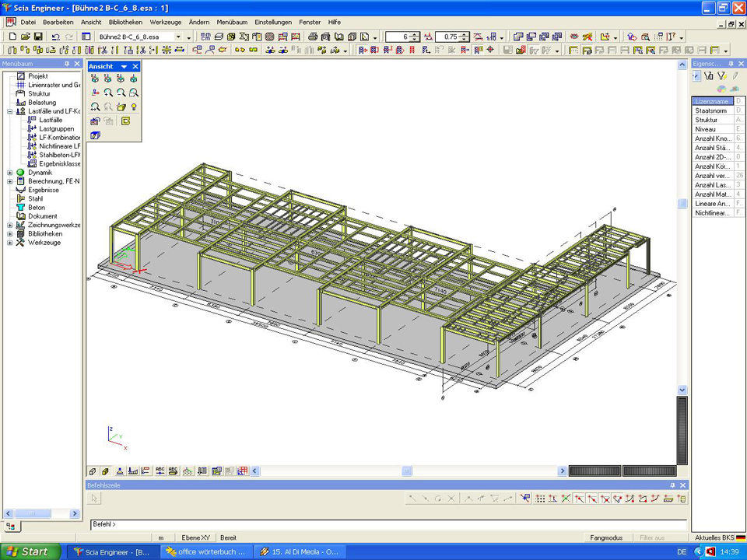The width and height of the screenshot is (747, 560).
Task: Click the yellow light bulb icon
Action: click(x=134, y=107)
